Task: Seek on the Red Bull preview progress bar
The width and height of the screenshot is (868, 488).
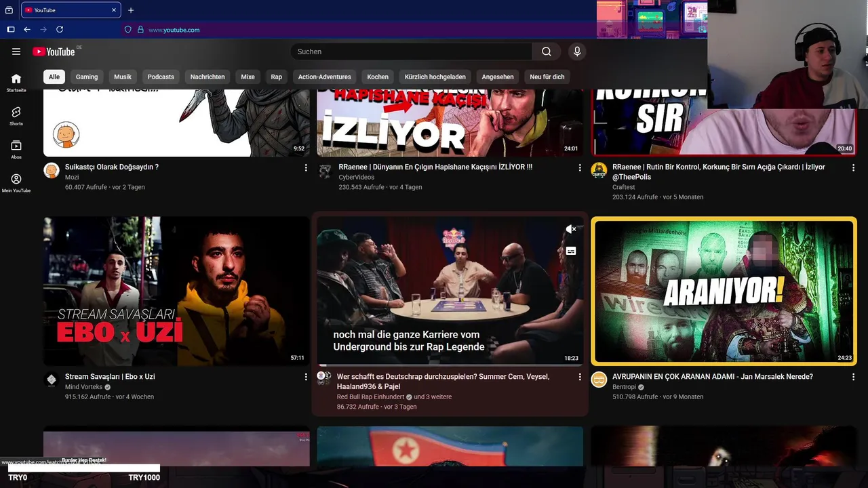Action: 450,365
